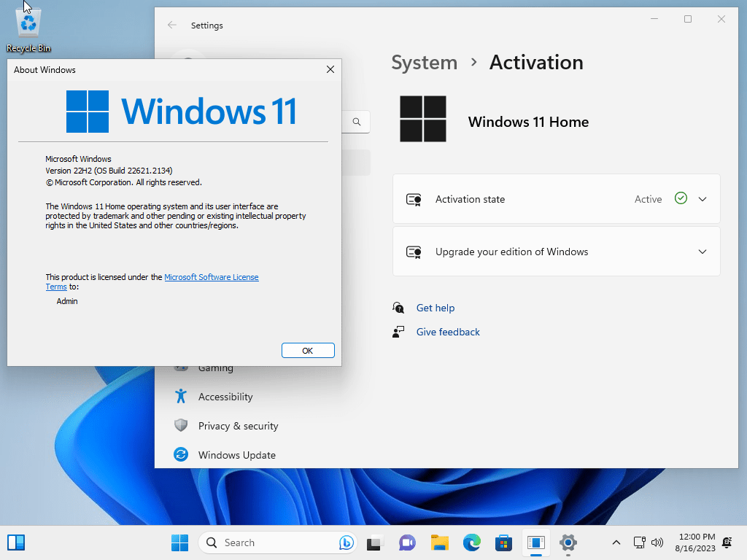The height and width of the screenshot is (560, 747).
Task: Click the Version 22H2 build text
Action: point(109,171)
